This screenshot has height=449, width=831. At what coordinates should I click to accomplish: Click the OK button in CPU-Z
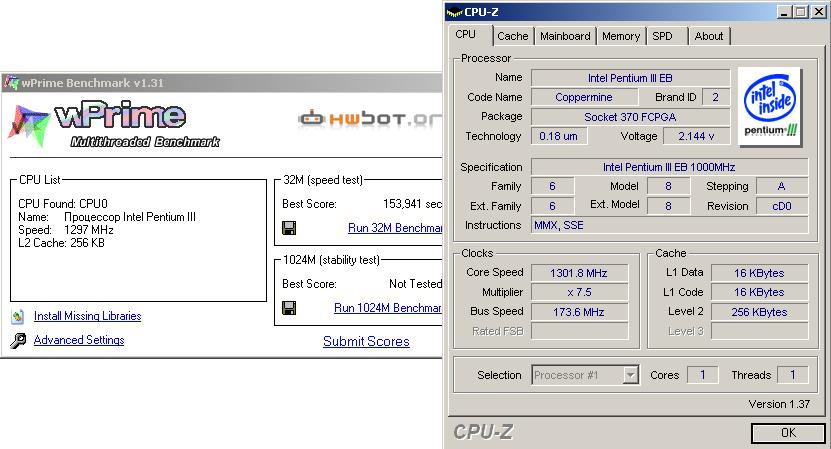(788, 433)
